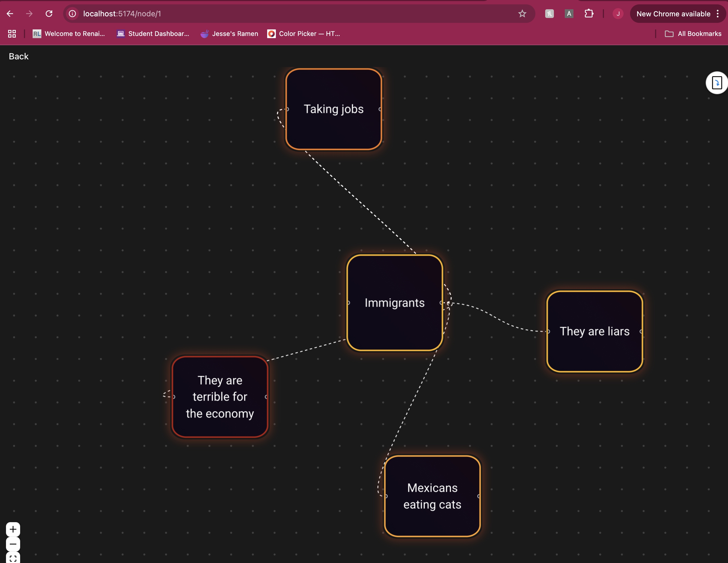Open the Chrome apps grid icon
The image size is (728, 563).
(12, 34)
